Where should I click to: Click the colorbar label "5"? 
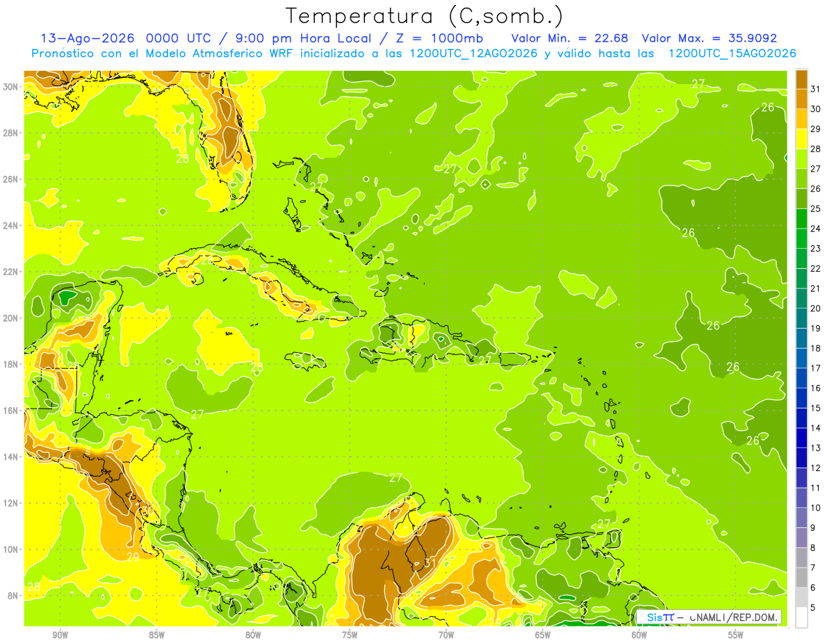tap(814, 608)
